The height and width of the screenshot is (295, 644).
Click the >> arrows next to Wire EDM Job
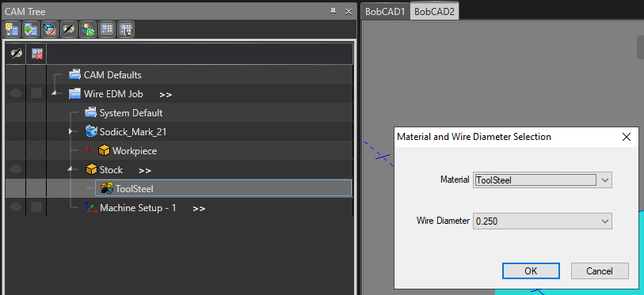(x=166, y=95)
